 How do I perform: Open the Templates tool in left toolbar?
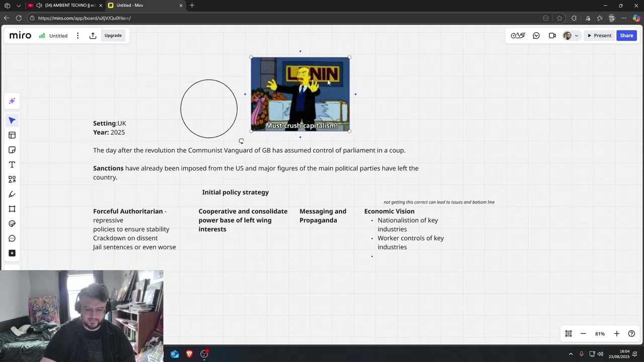[x=12, y=135]
